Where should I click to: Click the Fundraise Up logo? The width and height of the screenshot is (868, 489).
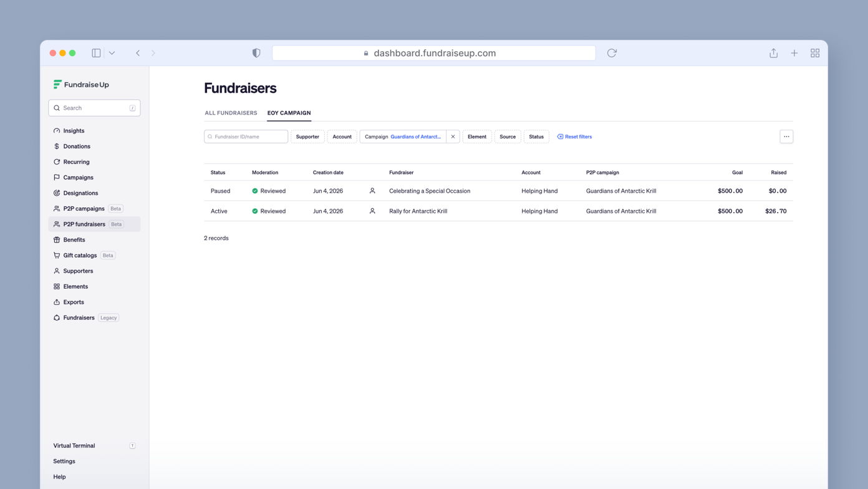tap(81, 84)
